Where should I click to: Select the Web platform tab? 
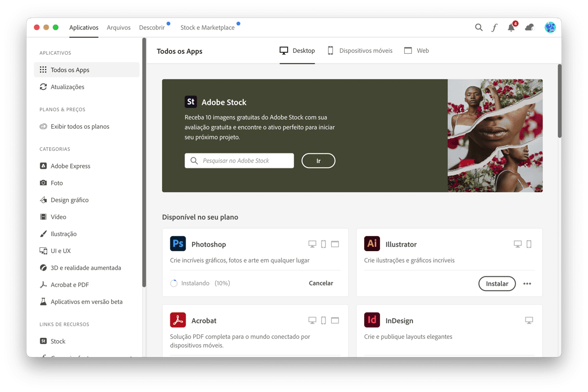[416, 51]
